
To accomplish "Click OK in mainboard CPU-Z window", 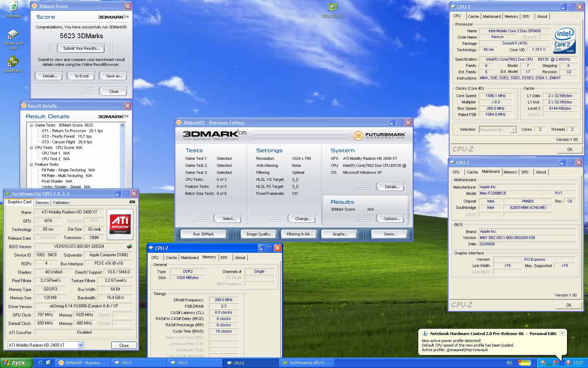I will click(x=569, y=305).
